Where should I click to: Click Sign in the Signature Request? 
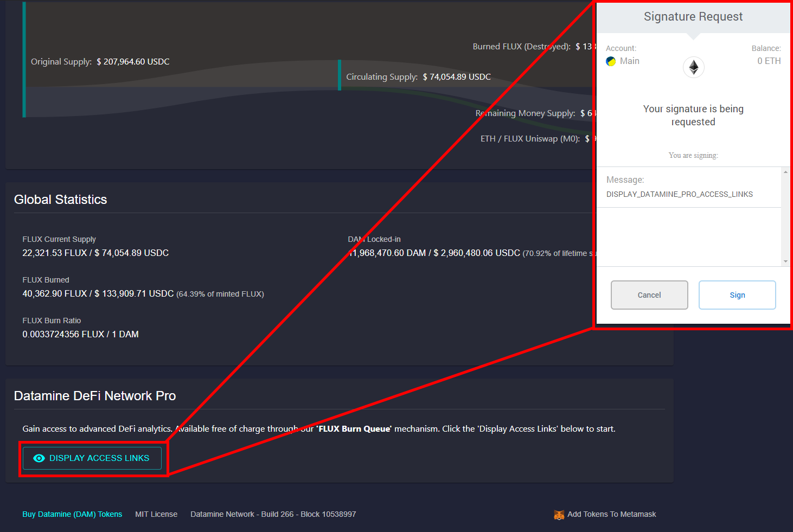[x=737, y=295]
